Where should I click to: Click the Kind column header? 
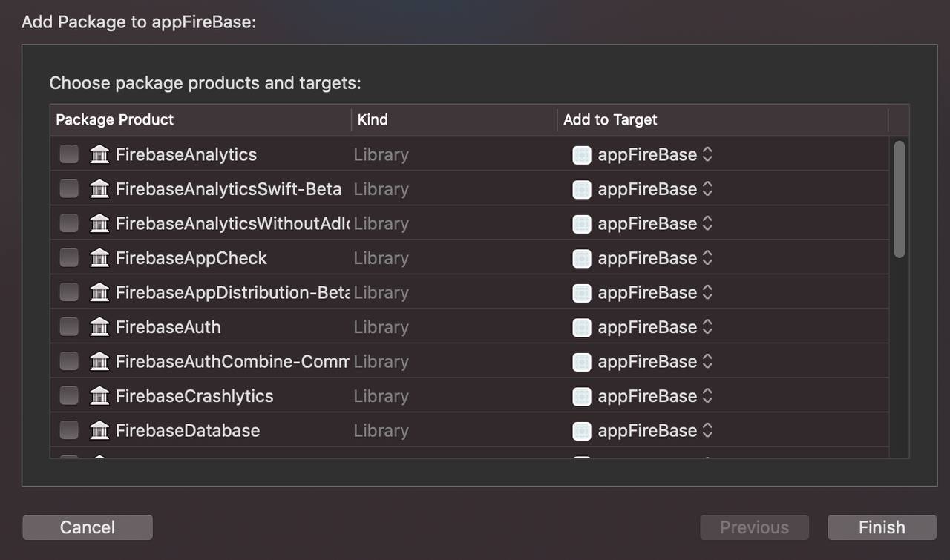pos(454,119)
